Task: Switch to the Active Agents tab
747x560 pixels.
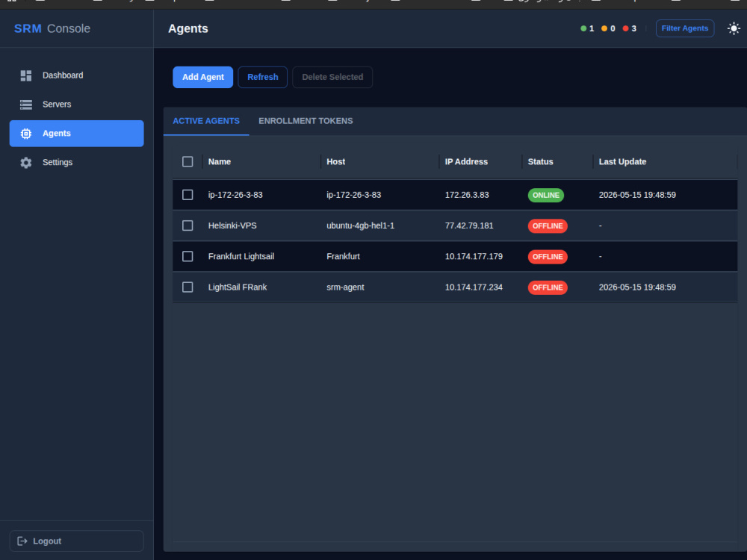Action: pyautogui.click(x=206, y=121)
